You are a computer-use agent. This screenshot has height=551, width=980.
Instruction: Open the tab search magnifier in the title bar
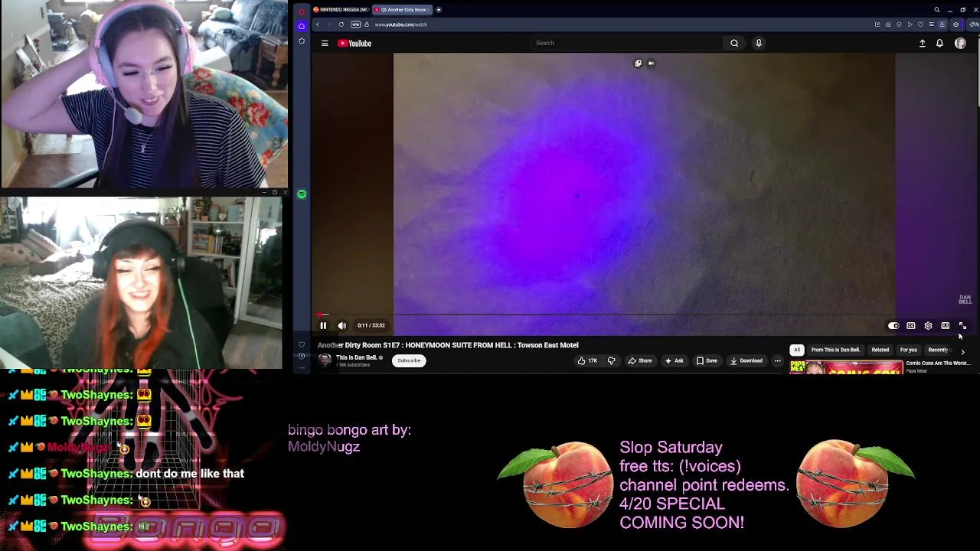pyautogui.click(x=936, y=10)
